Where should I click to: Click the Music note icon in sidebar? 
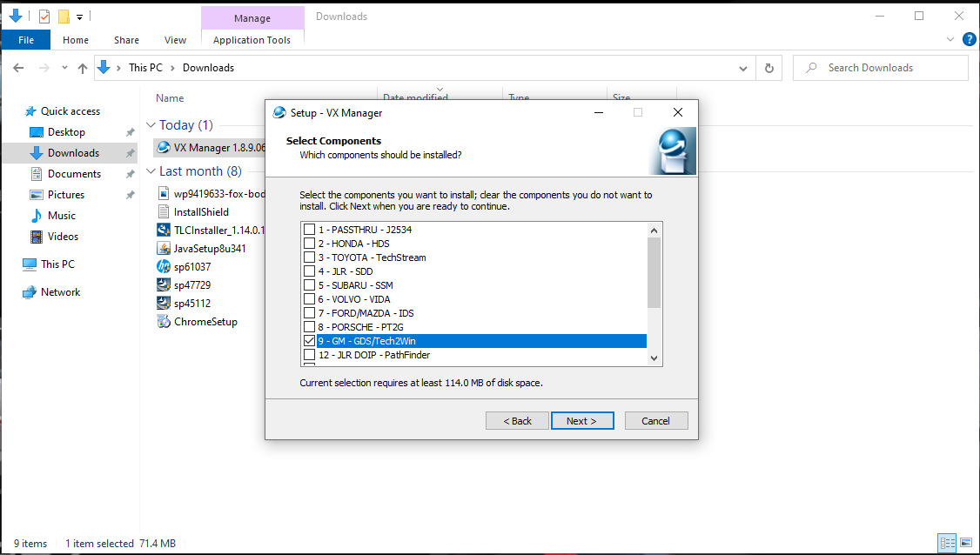coord(37,216)
